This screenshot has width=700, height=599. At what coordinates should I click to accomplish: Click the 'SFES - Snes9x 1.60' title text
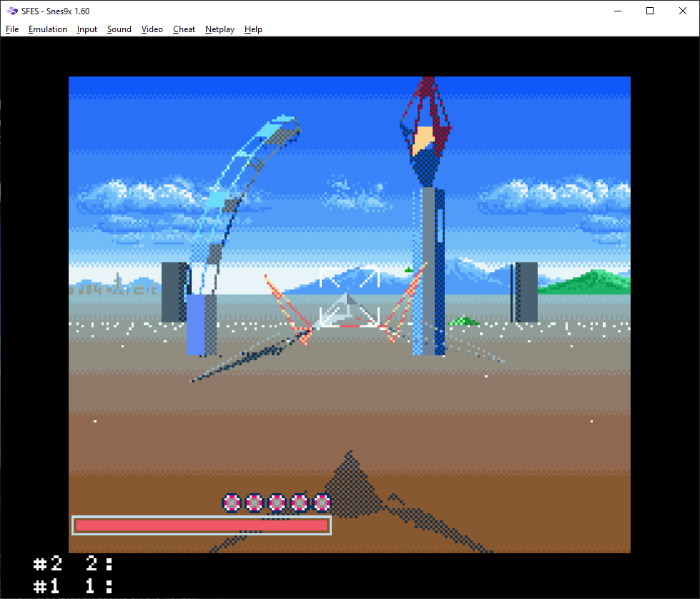click(x=55, y=11)
